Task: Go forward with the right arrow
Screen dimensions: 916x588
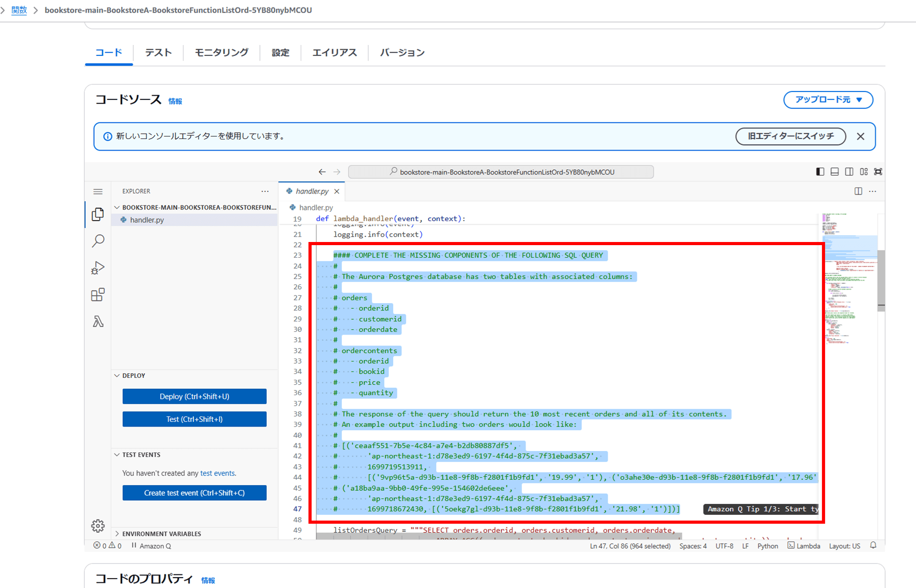Action: click(x=337, y=172)
